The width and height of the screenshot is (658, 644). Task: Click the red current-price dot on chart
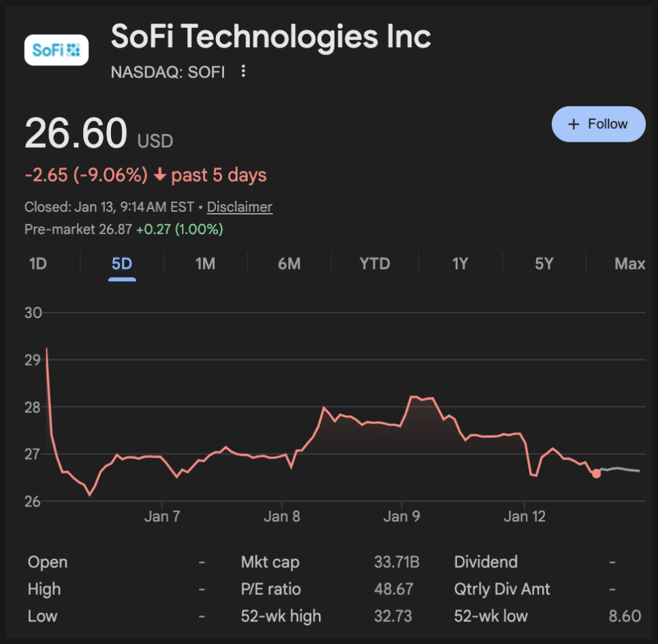pyautogui.click(x=597, y=473)
